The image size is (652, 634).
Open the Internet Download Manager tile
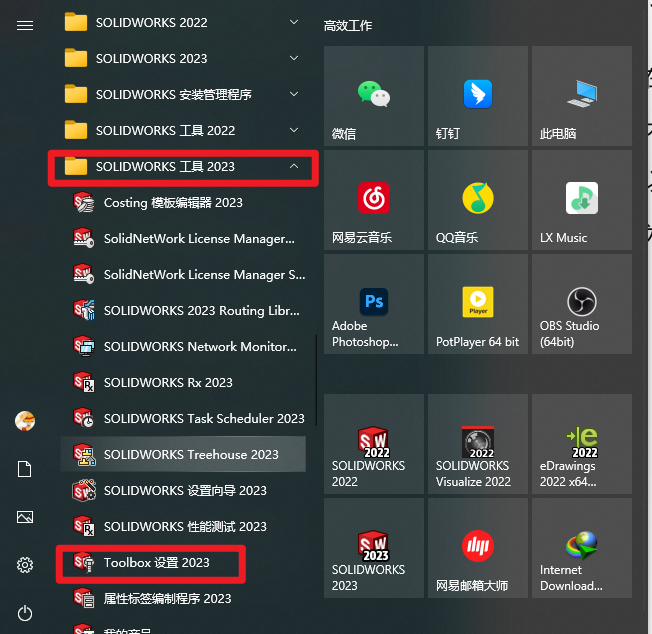(x=582, y=548)
